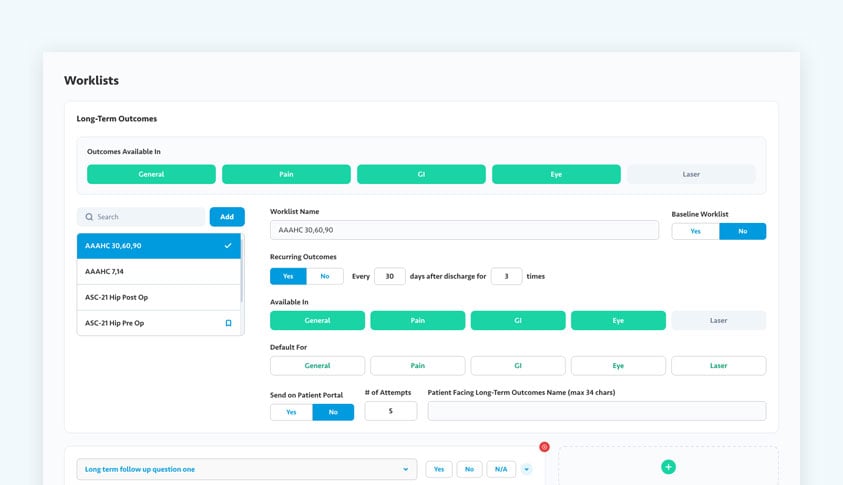Toggle Eye in Outcomes Available In

pyautogui.click(x=556, y=174)
